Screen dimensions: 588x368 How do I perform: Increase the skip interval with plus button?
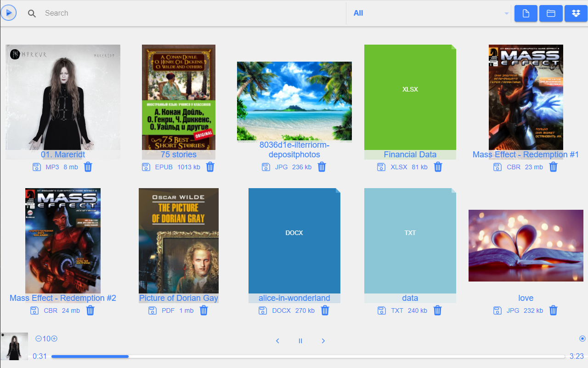pos(54,339)
